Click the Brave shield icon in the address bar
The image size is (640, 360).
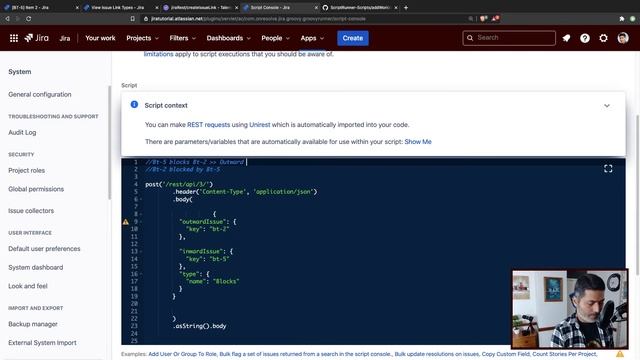pos(483,19)
